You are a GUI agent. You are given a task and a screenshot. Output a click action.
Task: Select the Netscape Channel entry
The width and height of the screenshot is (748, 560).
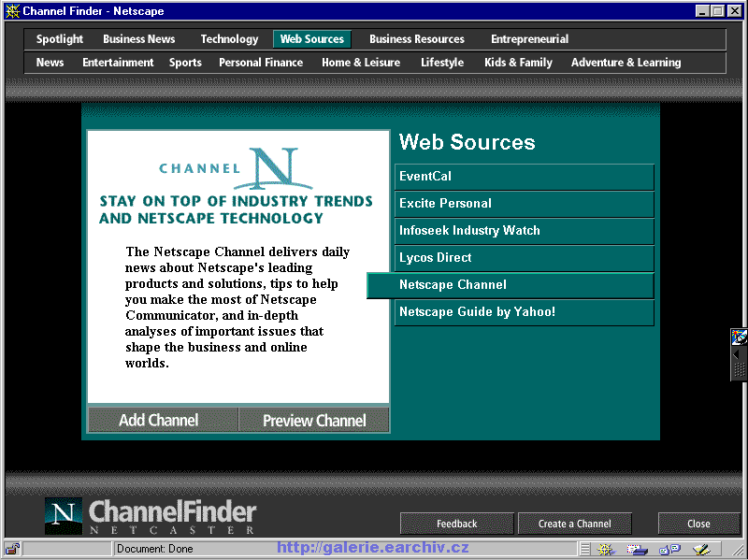click(511, 285)
